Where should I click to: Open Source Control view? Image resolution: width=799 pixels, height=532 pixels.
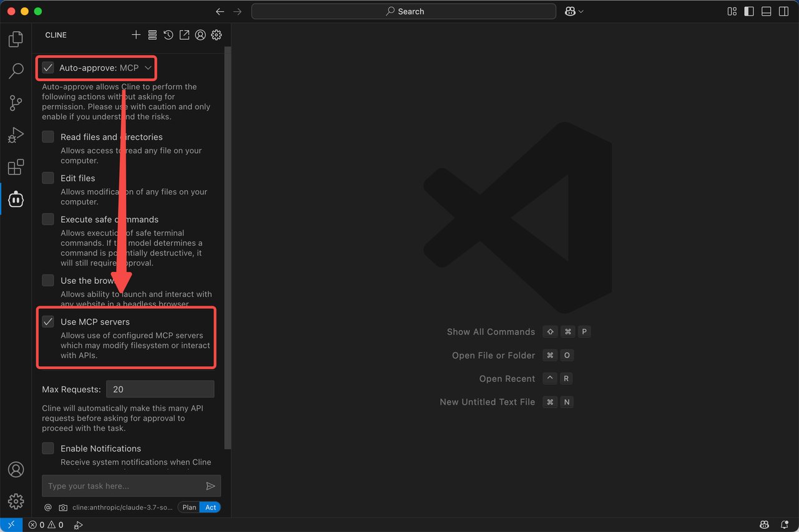pyautogui.click(x=16, y=103)
